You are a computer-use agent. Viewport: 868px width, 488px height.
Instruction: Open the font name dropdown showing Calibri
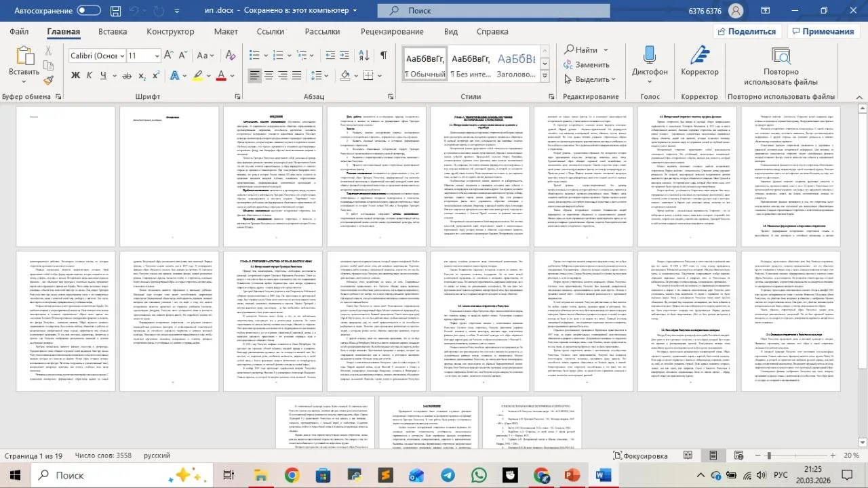(x=96, y=56)
